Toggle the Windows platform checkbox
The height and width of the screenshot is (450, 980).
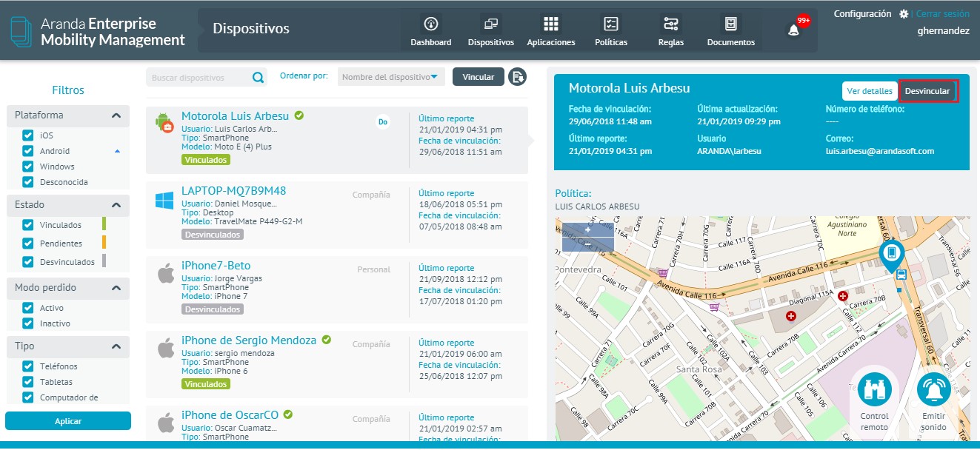click(28, 167)
